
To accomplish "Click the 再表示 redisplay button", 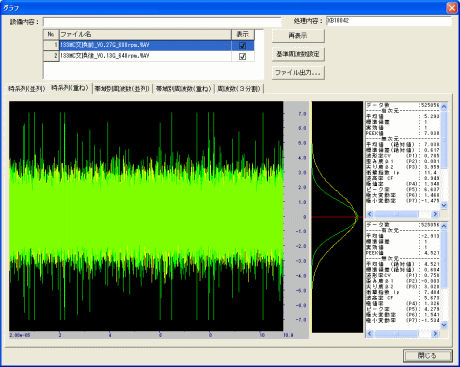I will tap(298, 36).
